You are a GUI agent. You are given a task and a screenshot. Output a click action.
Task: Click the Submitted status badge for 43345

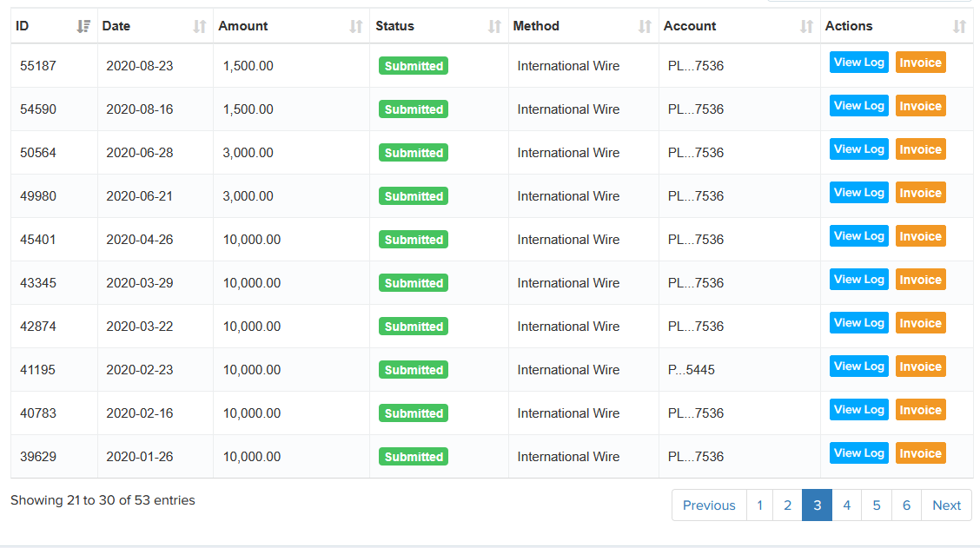414,283
